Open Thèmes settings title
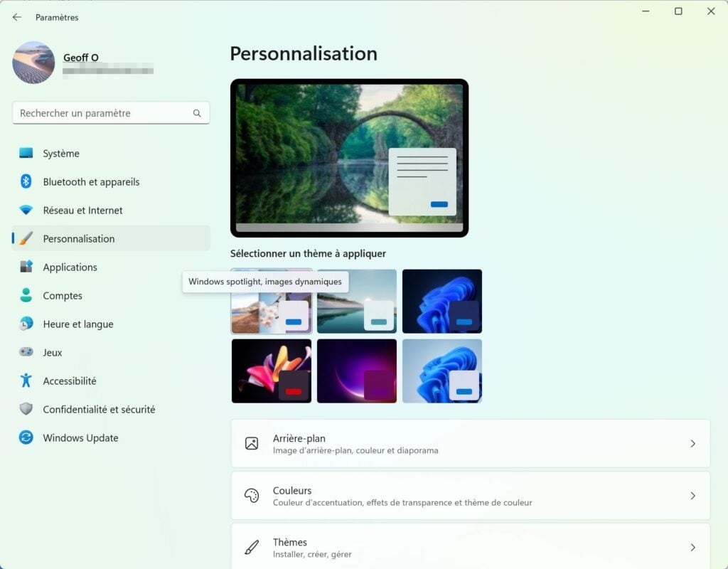Image resolution: width=728 pixels, height=569 pixels. (x=290, y=542)
